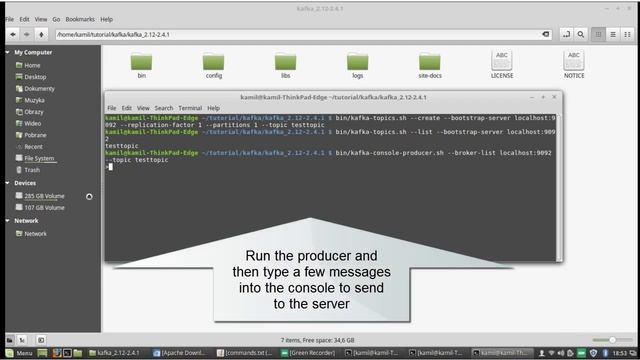Image resolution: width=640 pixels, height=360 pixels.
Task: Open the bin folder
Action: 142,65
